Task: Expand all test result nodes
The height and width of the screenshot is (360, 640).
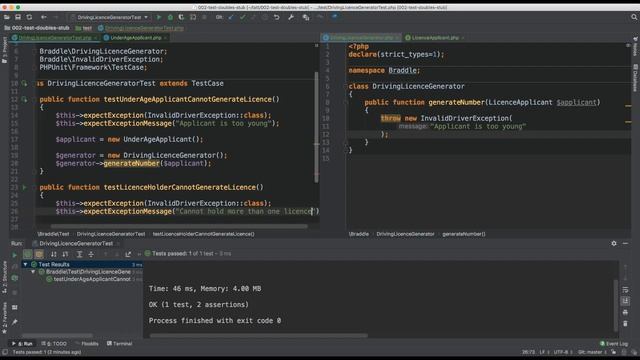Action: coord(80,254)
